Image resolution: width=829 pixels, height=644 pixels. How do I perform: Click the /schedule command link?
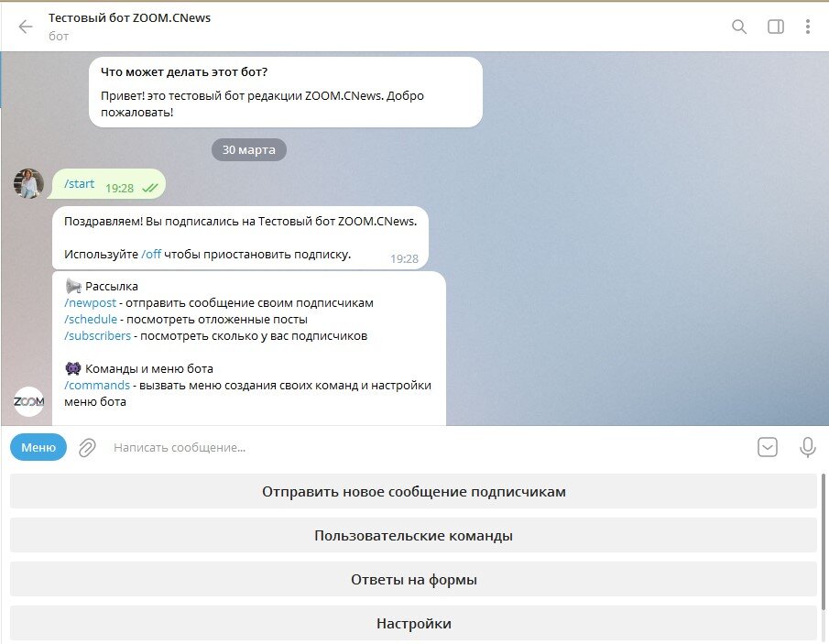coord(91,319)
